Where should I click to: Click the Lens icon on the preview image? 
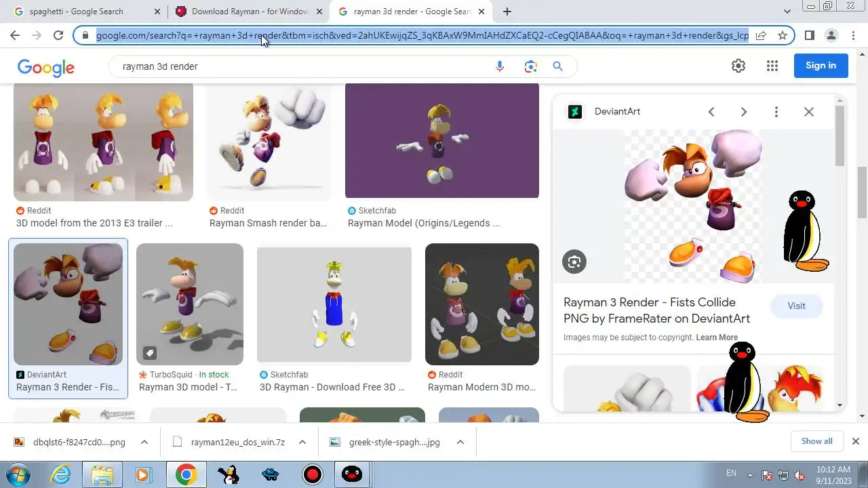(x=574, y=262)
